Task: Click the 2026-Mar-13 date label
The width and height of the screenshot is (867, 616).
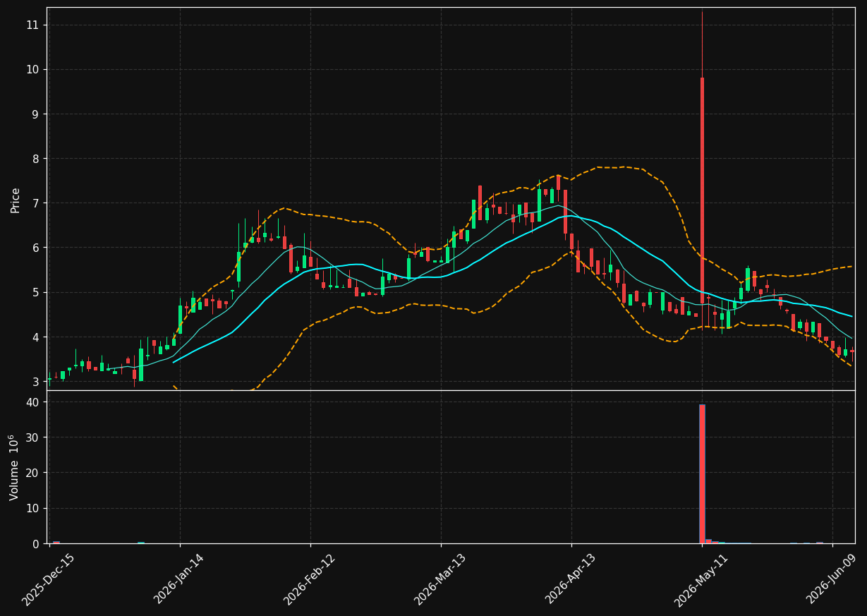Action: [439, 579]
